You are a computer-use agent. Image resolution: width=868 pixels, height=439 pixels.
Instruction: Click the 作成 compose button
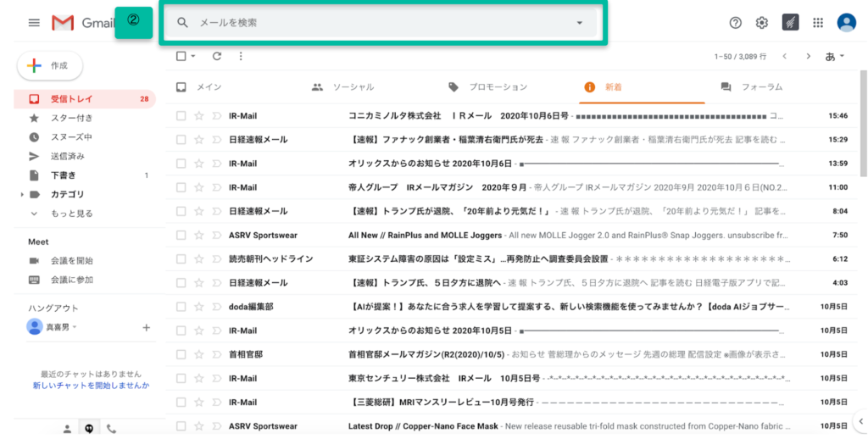[49, 65]
